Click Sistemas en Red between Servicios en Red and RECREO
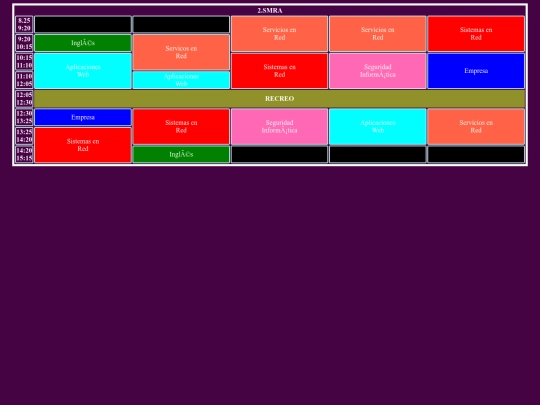This screenshot has height=405, width=540. click(279, 71)
